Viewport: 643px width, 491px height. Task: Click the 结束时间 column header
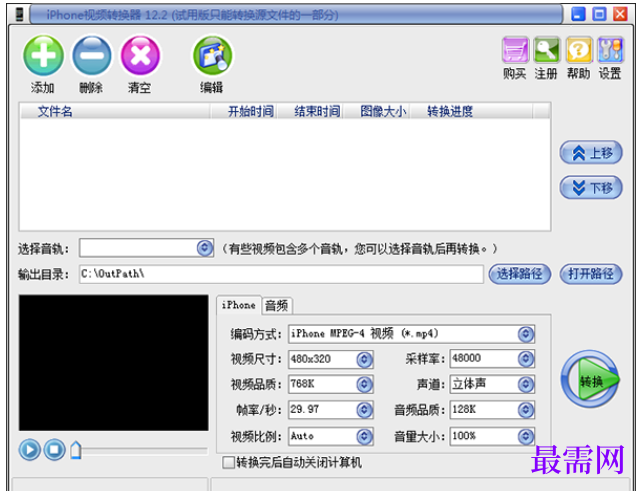click(310, 111)
